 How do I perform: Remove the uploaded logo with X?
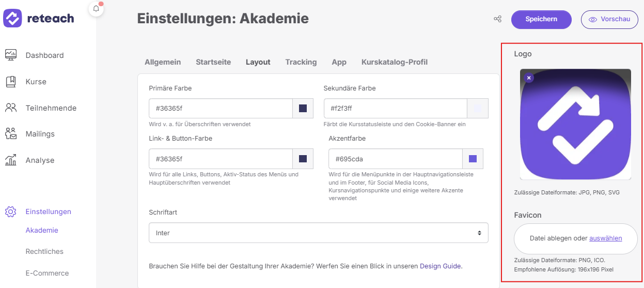(529, 78)
